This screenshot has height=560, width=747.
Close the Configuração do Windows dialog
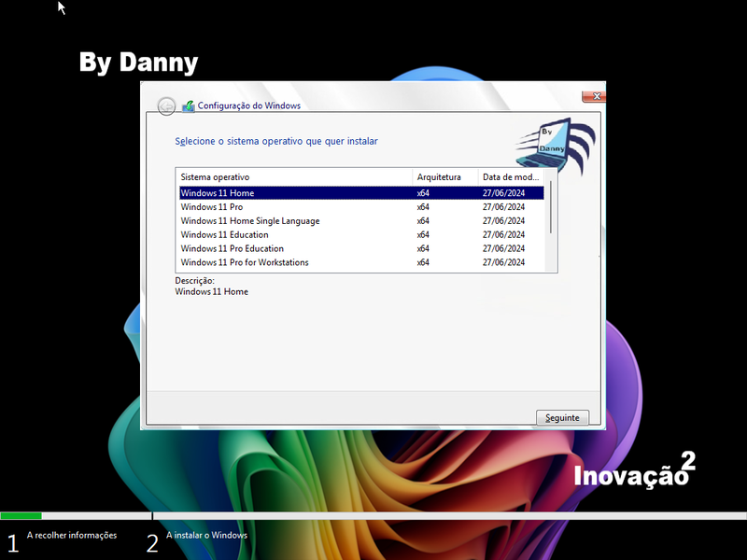[x=594, y=96]
